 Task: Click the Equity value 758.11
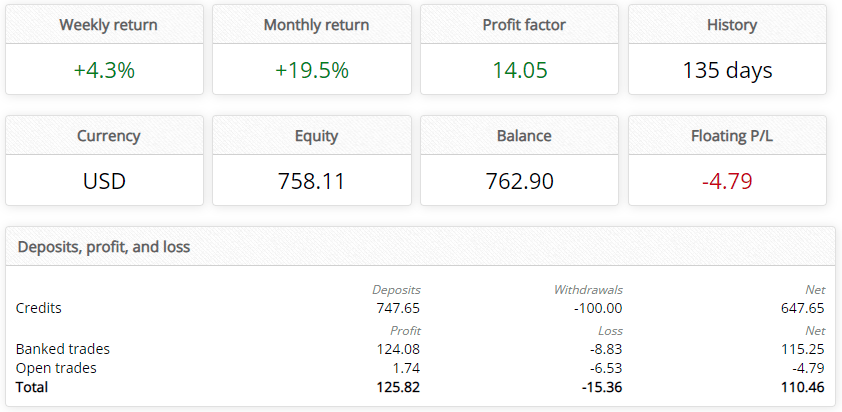(311, 181)
